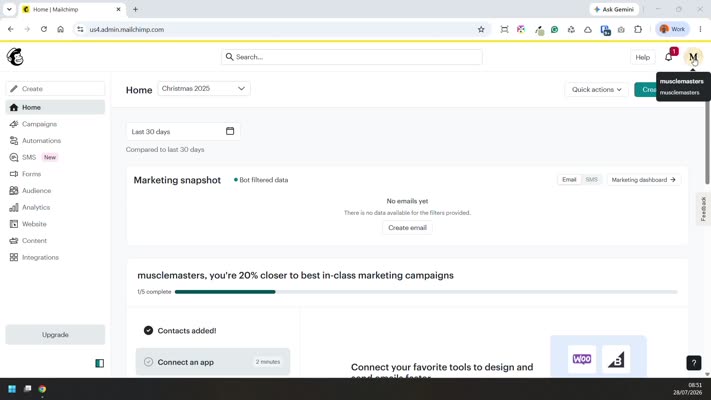This screenshot has width=711, height=400.
Task: Click the Integrations grid icon
Action: 14,257
